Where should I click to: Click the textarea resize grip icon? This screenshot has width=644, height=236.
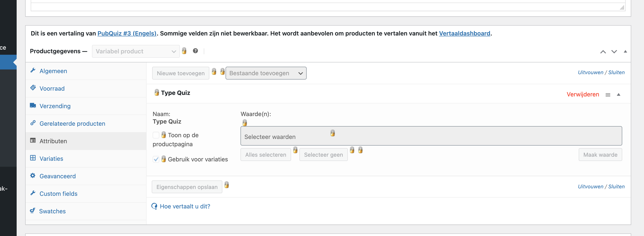[622, 8]
